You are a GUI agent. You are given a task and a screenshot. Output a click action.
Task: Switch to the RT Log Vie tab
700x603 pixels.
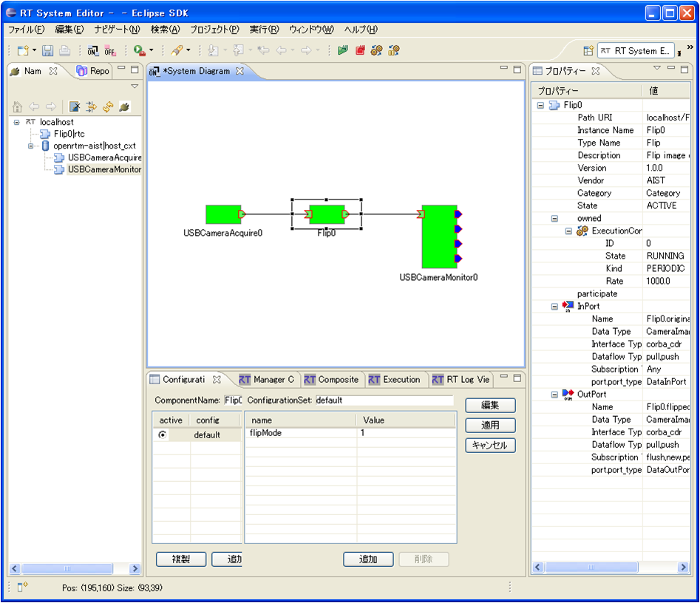[461, 379]
